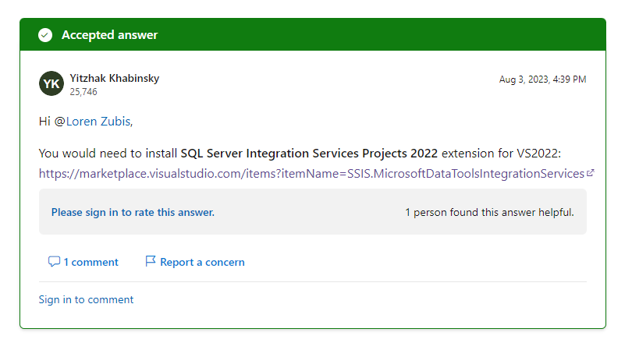Screen dimensions: 632x364
Task: Click "1 person found this answer helpful" text
Action: pyautogui.click(x=489, y=212)
